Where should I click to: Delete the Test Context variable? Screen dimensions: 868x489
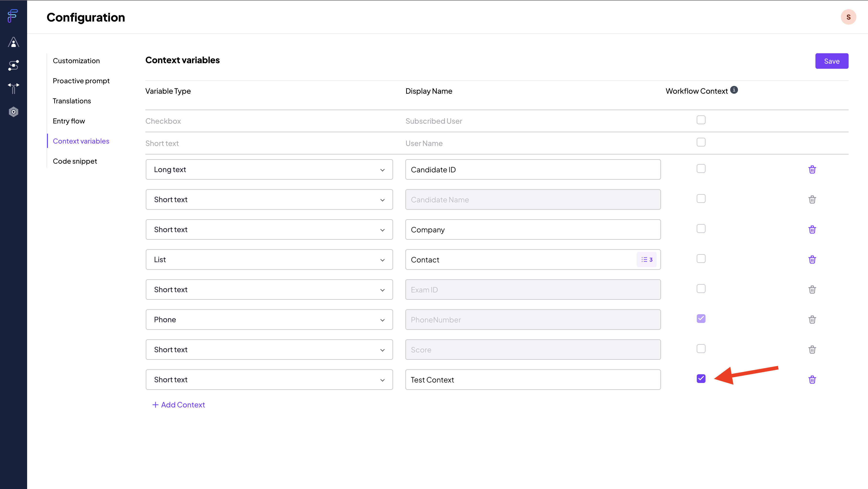[812, 380]
